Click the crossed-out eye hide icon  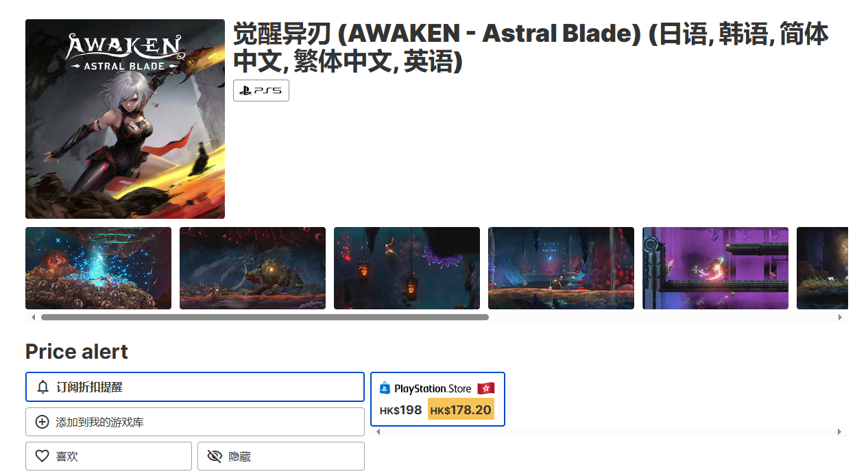coord(215,456)
